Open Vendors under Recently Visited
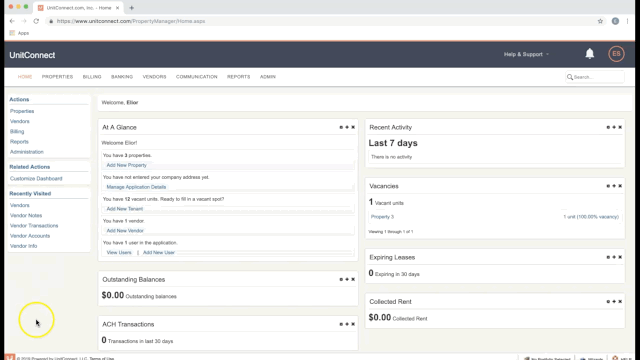Viewport: 640px width, 360px height. (x=20, y=205)
